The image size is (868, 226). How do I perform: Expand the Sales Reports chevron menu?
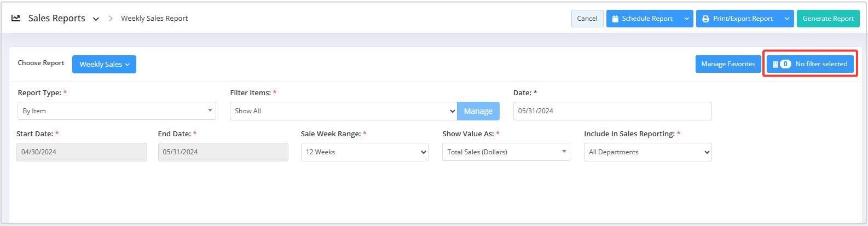click(96, 19)
